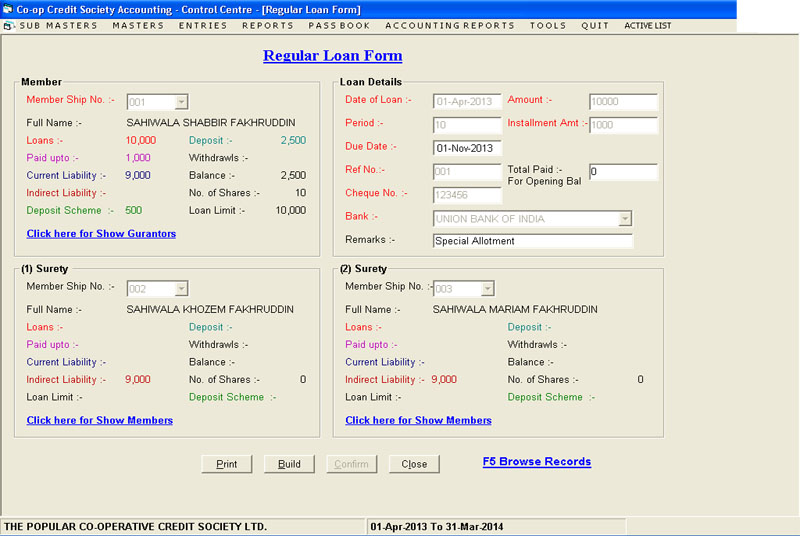Click the application icon in title bar

tap(8, 8)
